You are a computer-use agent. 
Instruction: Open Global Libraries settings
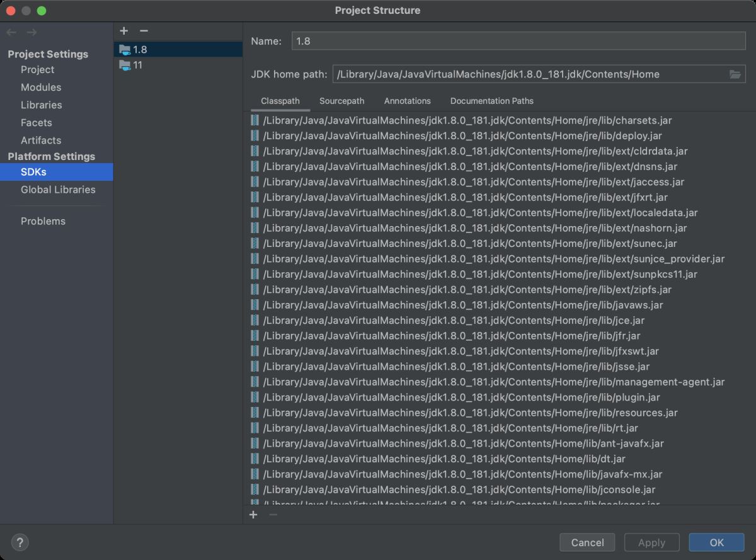[57, 190]
